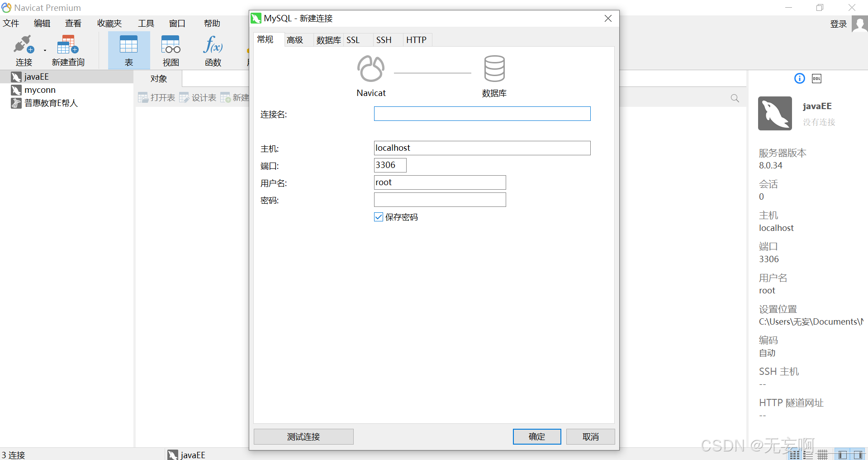Image resolution: width=868 pixels, height=460 pixels.
Task: Open the 窗口 menu
Action: pos(177,23)
